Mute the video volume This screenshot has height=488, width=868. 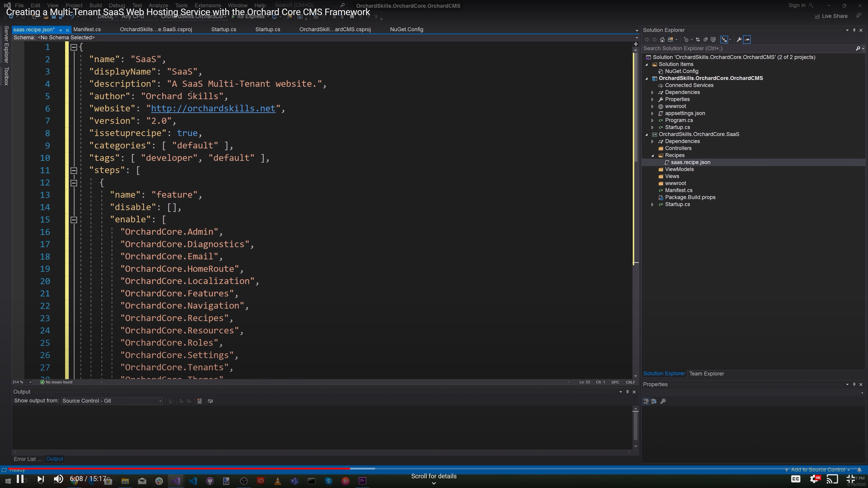58,479
